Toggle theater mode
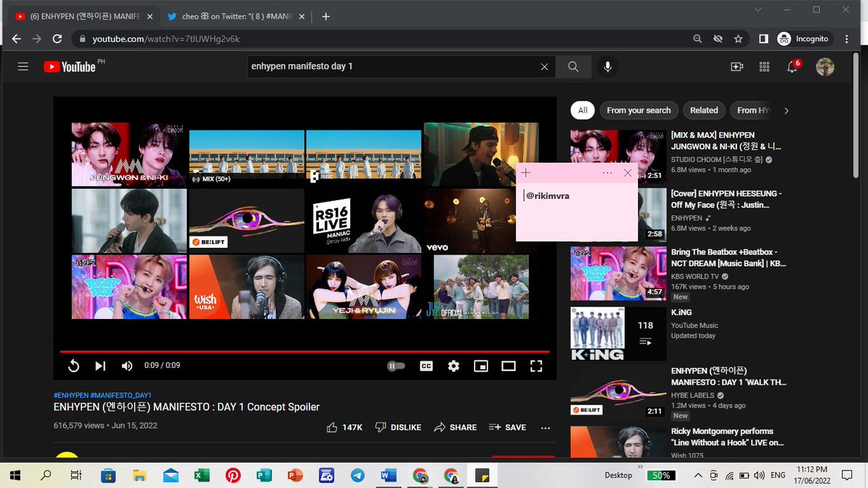868x488 pixels. pos(509,366)
